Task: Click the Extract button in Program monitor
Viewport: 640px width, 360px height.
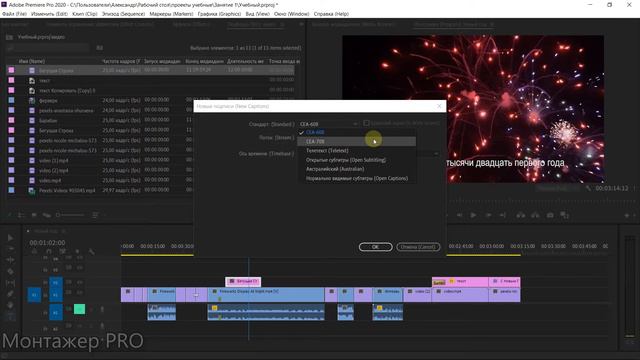Action: pyautogui.click(x=535, y=215)
